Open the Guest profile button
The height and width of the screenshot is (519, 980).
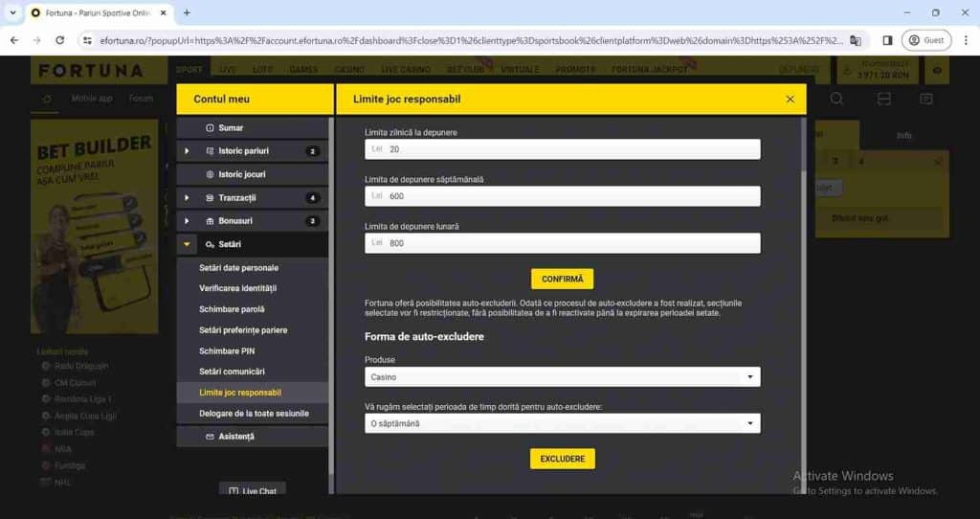click(926, 40)
